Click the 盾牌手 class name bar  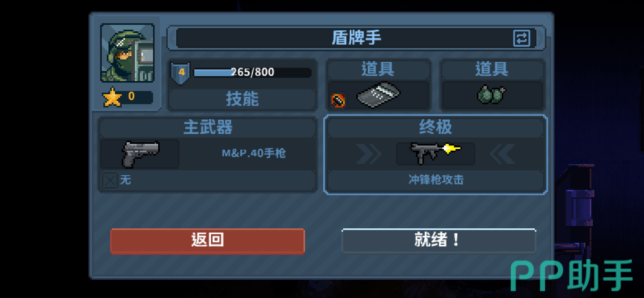356,38
